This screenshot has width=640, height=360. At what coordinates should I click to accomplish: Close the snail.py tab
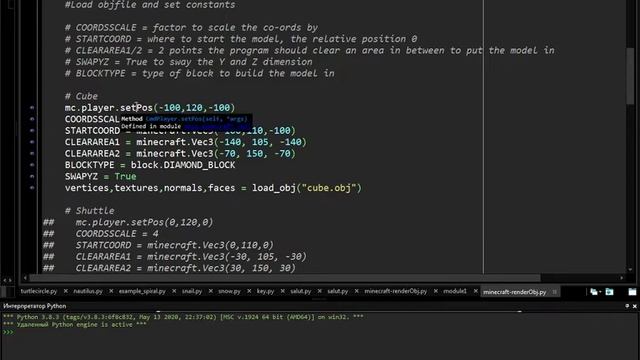click(x=210, y=291)
